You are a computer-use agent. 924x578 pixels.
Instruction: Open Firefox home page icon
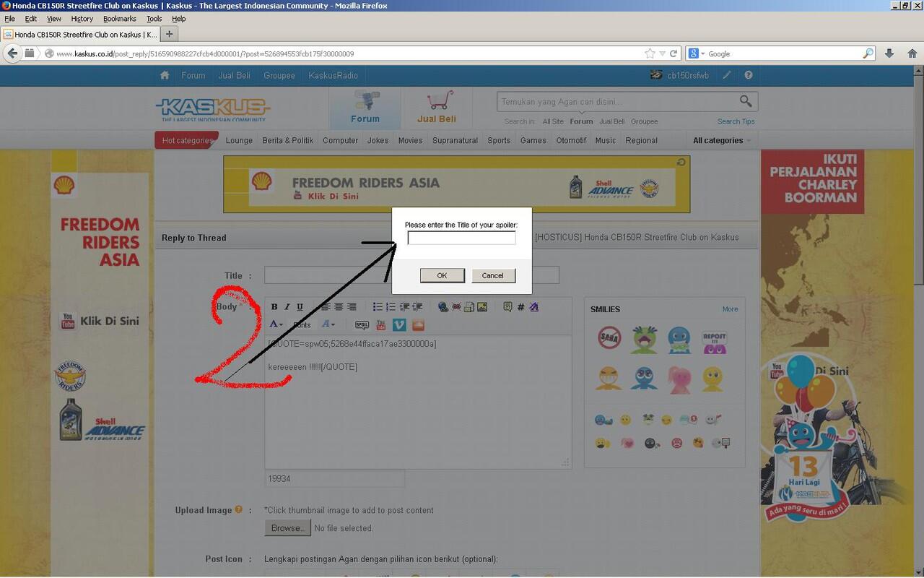(912, 53)
